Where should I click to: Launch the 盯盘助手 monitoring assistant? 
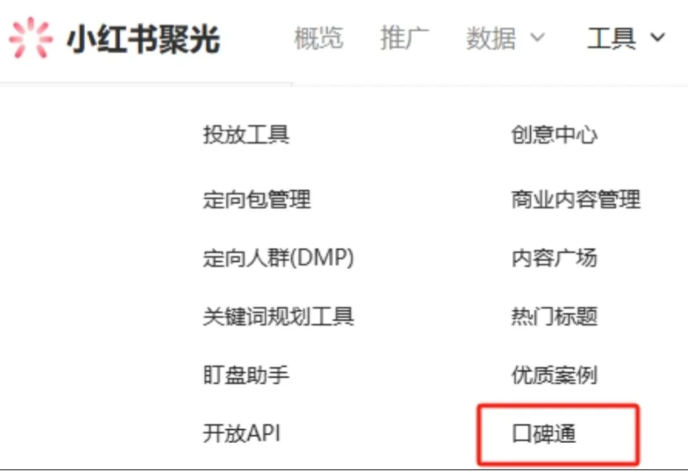point(245,375)
